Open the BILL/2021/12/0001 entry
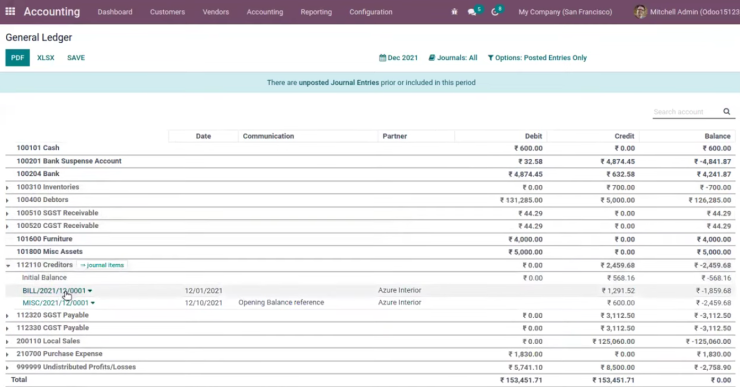The height and width of the screenshot is (387, 740). 54,291
